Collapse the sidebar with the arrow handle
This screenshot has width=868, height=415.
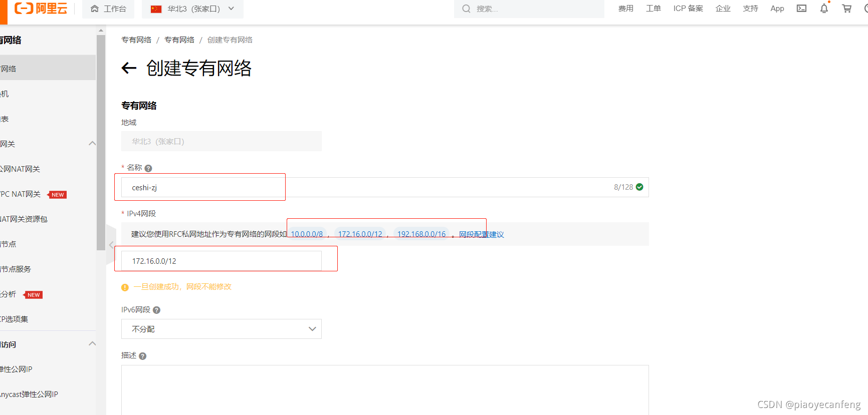tap(111, 245)
